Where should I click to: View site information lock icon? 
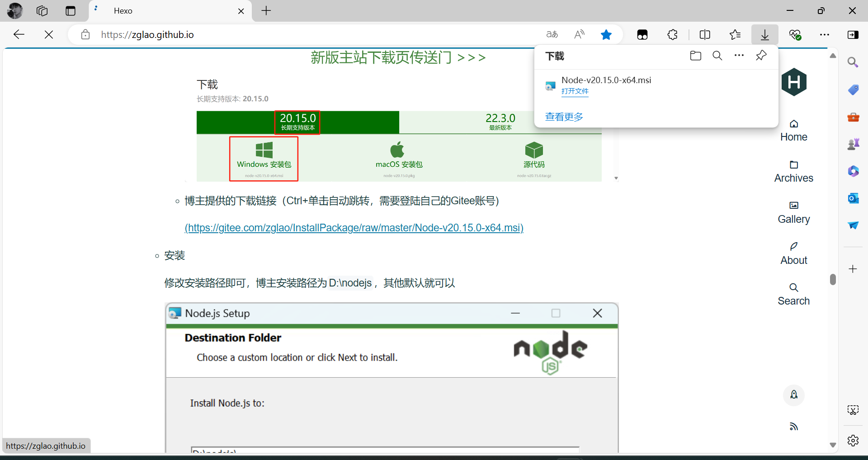[85, 34]
